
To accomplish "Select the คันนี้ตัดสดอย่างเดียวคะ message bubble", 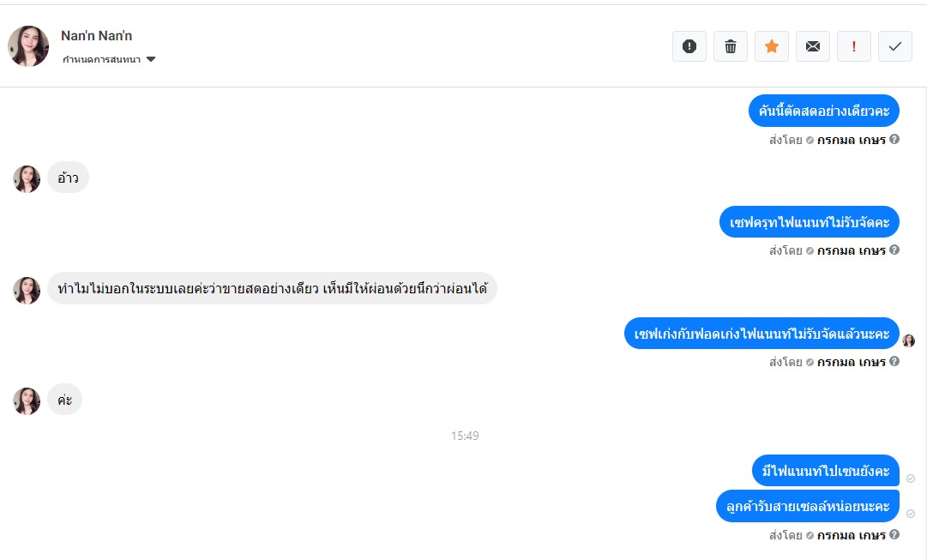I will click(x=823, y=111).
